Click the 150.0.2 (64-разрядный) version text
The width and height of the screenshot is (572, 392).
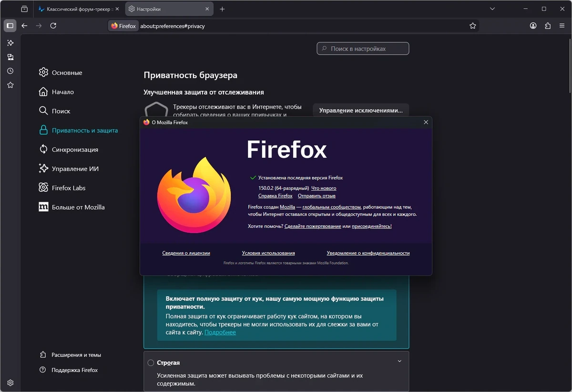click(x=283, y=188)
